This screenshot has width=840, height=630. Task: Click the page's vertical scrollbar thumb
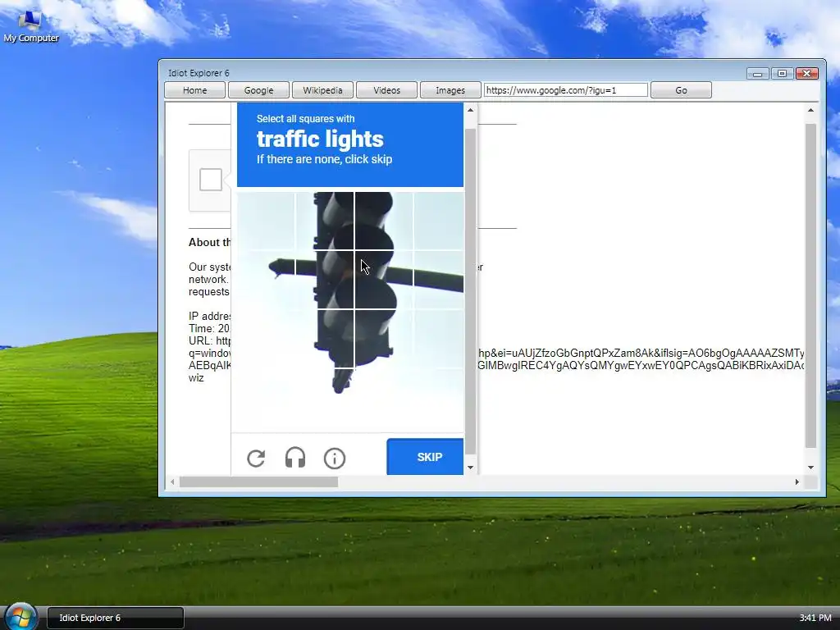(810, 285)
